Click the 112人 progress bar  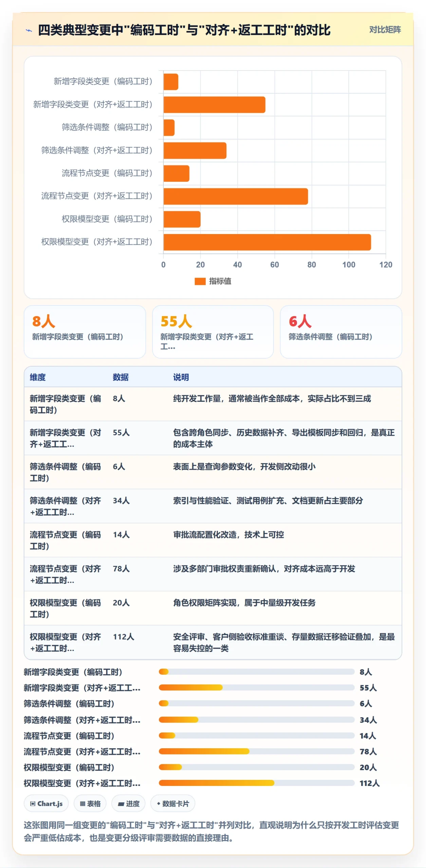pyautogui.click(x=257, y=783)
